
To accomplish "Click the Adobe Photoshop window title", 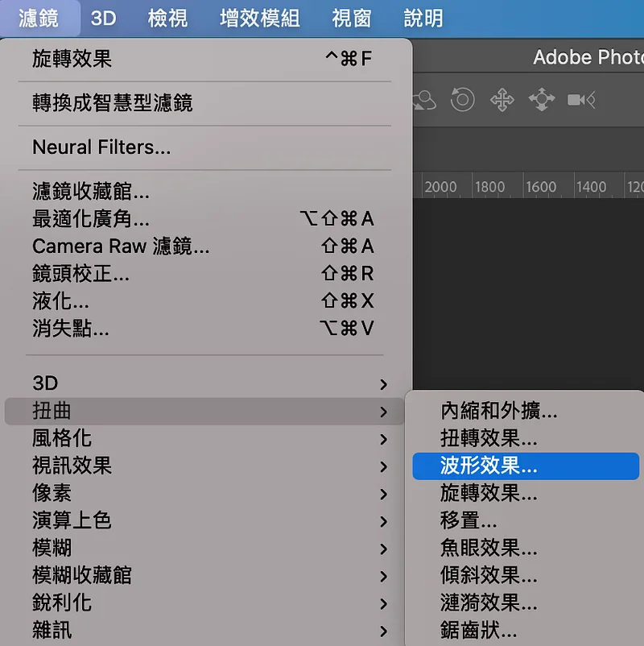I will pyautogui.click(x=588, y=57).
